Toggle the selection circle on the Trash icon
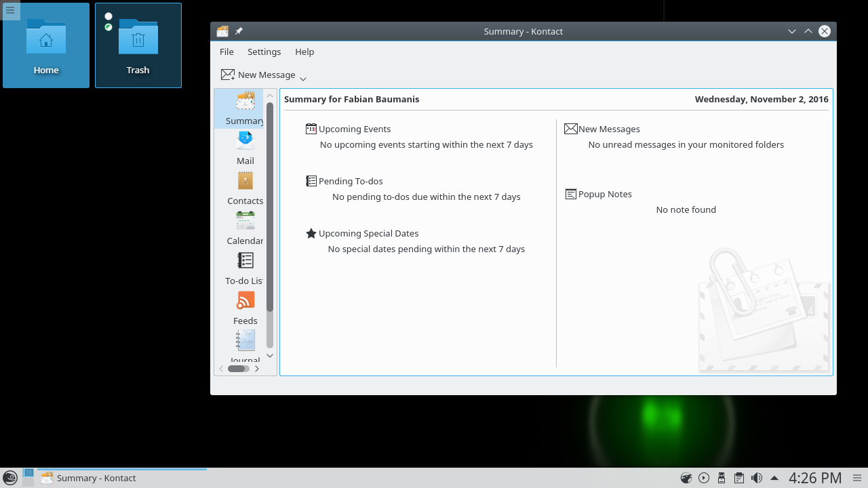The image size is (868, 488). (x=108, y=16)
